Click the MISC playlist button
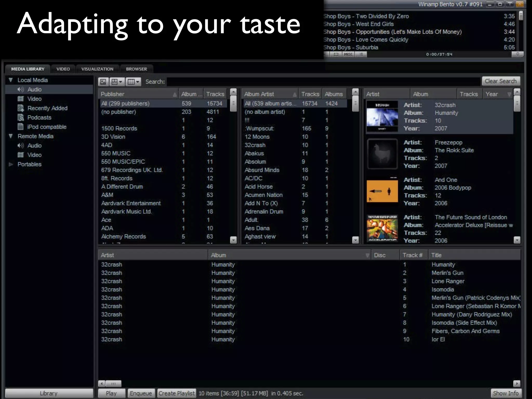 click(x=348, y=54)
